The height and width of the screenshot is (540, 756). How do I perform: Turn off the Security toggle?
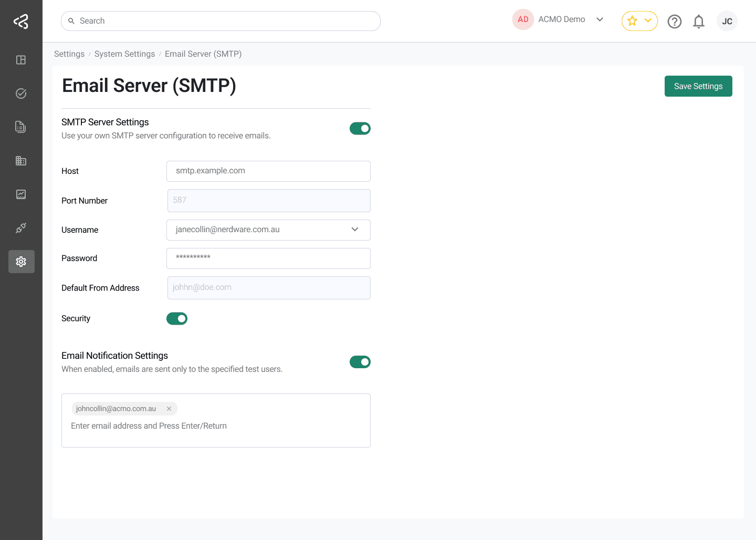coord(177,318)
